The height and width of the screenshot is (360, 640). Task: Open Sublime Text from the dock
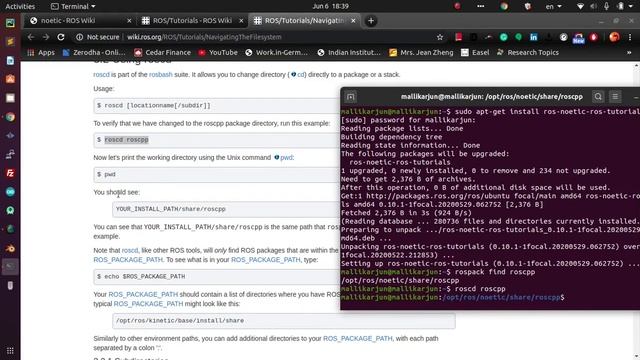pyautogui.click(x=10, y=42)
